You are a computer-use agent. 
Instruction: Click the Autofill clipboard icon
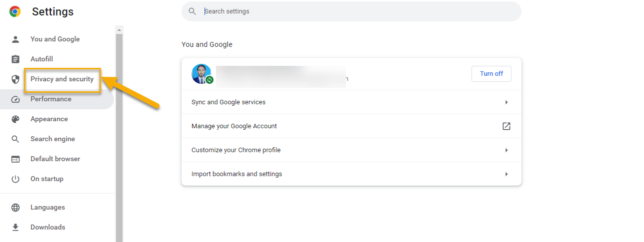[x=15, y=59]
